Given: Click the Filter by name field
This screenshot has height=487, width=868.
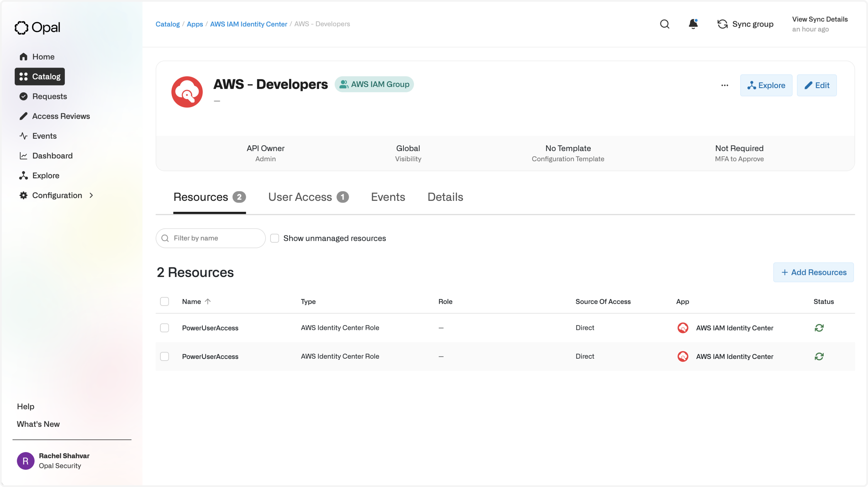Looking at the screenshot, I should (x=211, y=238).
